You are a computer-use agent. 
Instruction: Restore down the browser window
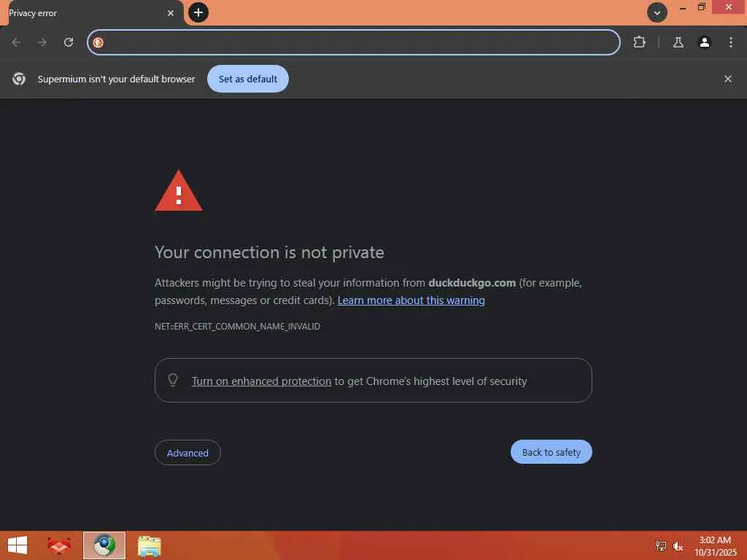701,7
